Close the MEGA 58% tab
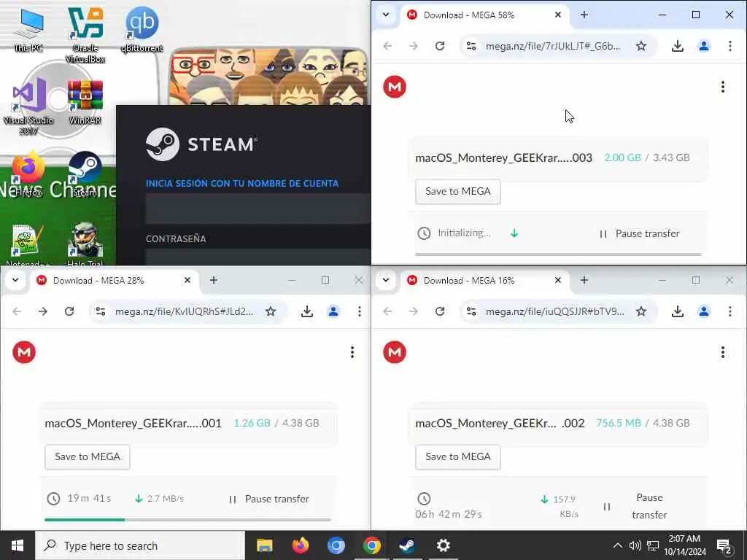The height and width of the screenshot is (560, 747). [558, 15]
